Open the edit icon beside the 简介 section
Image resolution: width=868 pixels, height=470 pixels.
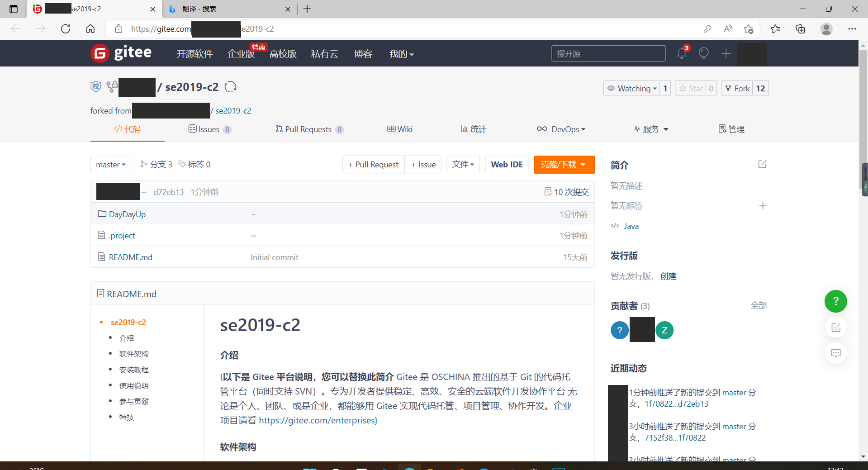point(763,164)
